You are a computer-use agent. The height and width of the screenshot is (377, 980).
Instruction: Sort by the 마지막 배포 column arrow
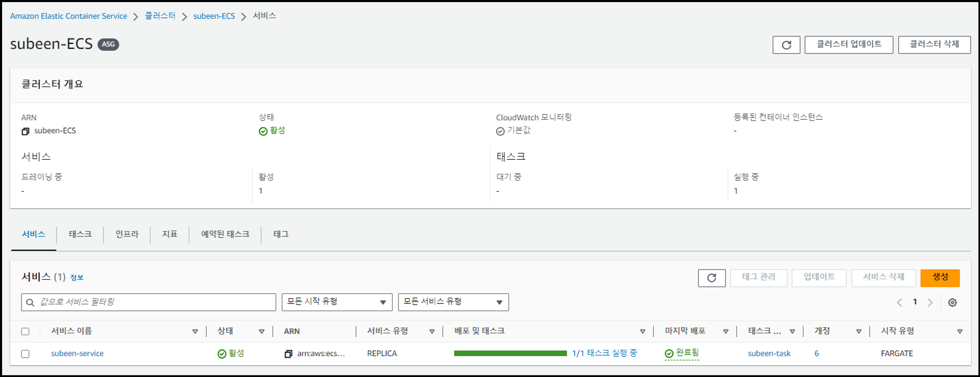725,332
